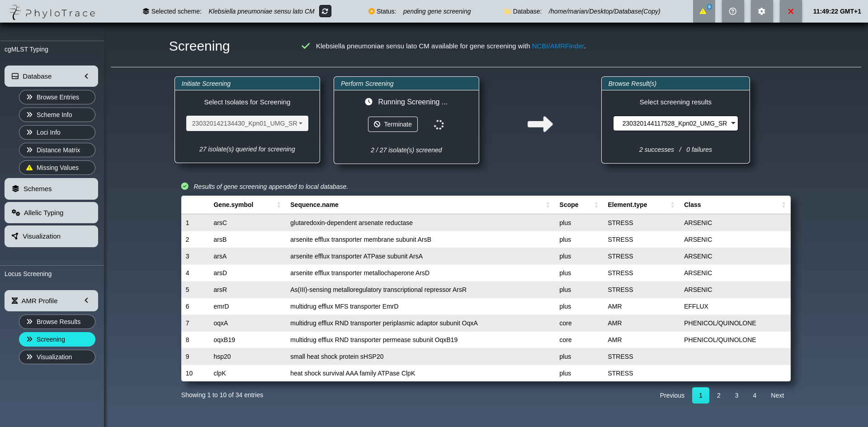Open the isolates for screening dropdown
The width and height of the screenshot is (868, 427).
pyautogui.click(x=247, y=123)
